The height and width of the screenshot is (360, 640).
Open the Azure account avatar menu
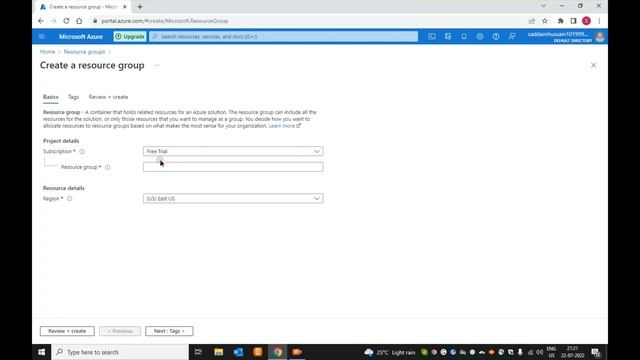point(600,37)
